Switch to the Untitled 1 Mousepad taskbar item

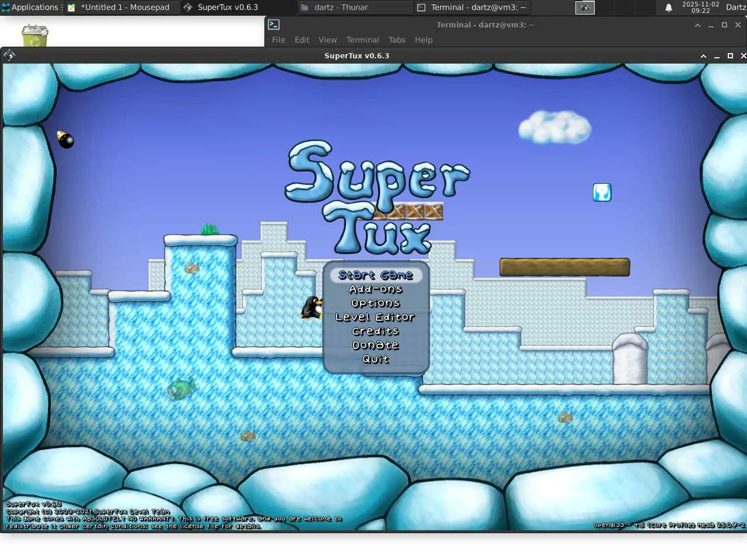[121, 7]
